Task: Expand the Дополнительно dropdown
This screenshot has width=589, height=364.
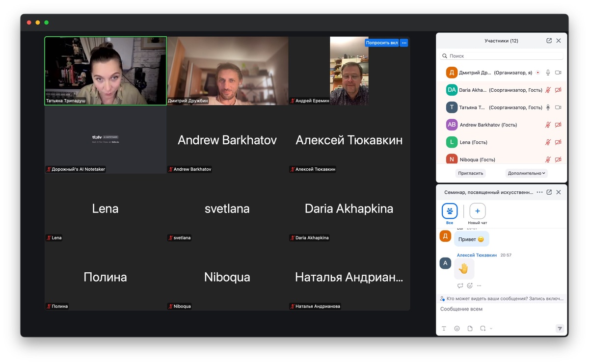Action: tap(526, 173)
